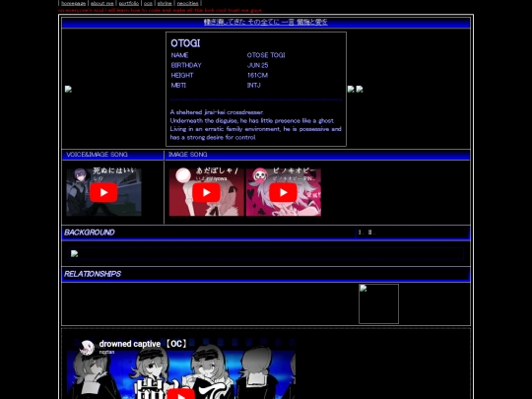Screen dimensions: 532x399
Task: Click the red tagline under navigation
Action: tap(161, 11)
